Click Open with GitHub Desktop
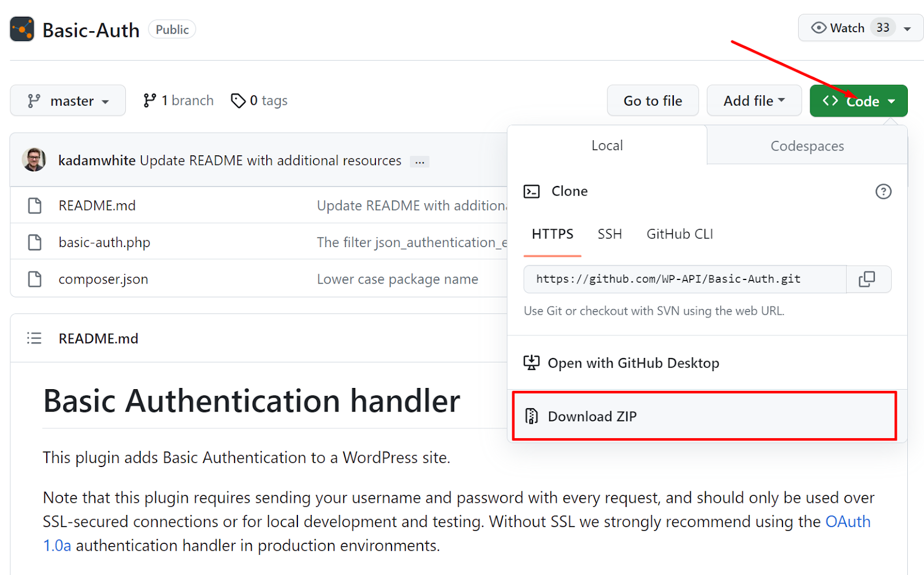 pos(707,363)
